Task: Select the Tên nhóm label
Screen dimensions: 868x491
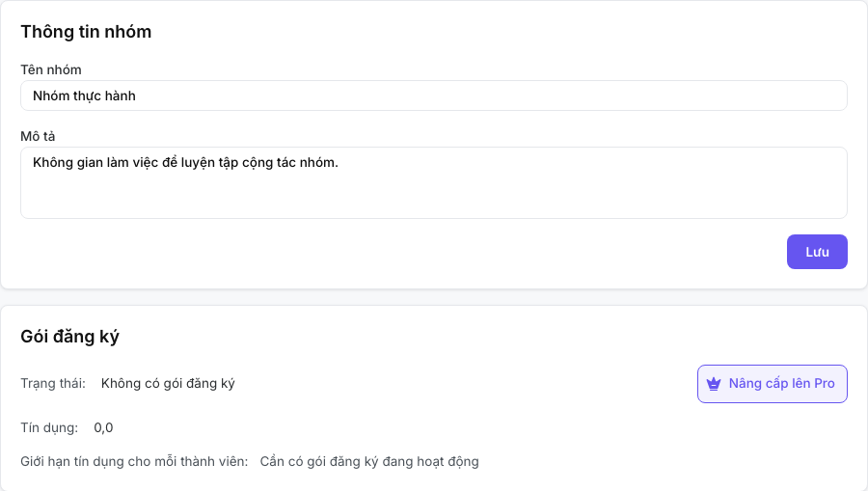Action: click(x=51, y=69)
